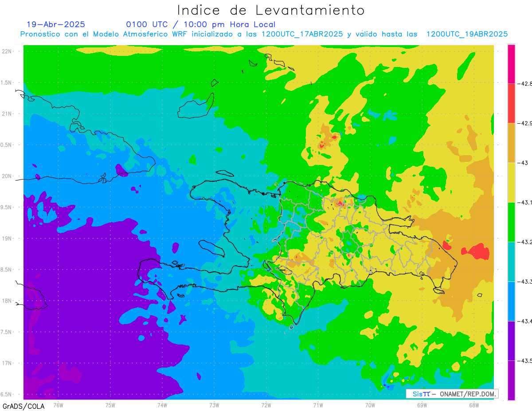Click the -43.4 color bar label
This screenshot has height=411, width=532.
[525, 321]
